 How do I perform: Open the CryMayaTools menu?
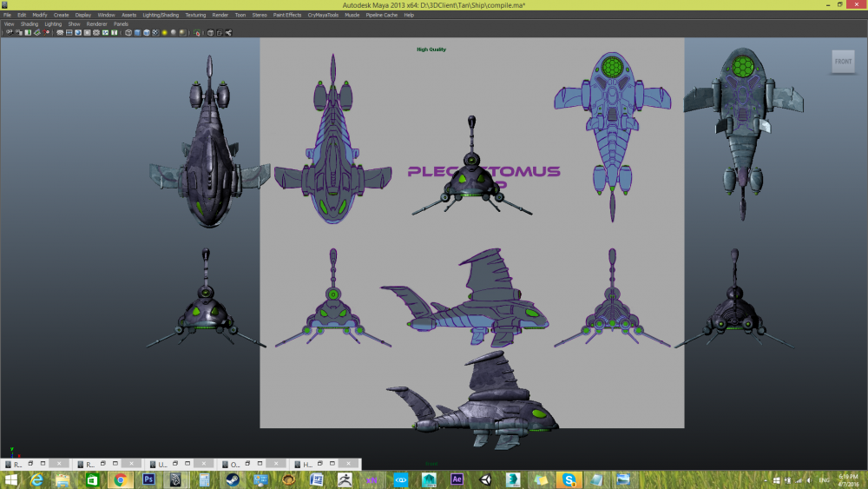tap(323, 15)
